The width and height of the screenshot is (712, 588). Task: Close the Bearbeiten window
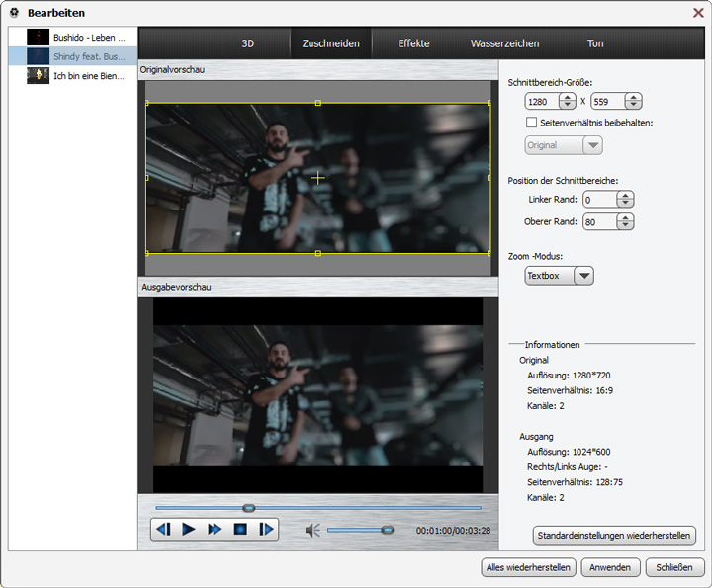(698, 13)
